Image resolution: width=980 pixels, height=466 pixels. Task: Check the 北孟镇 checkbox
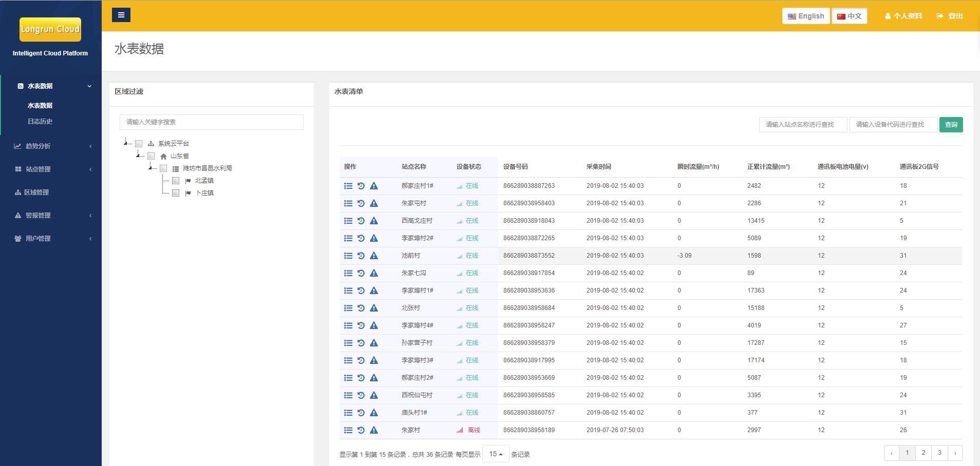coord(176,181)
